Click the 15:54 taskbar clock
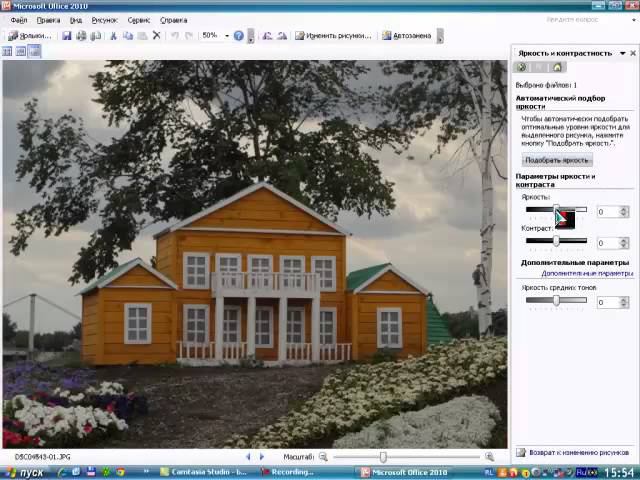 pos(620,473)
